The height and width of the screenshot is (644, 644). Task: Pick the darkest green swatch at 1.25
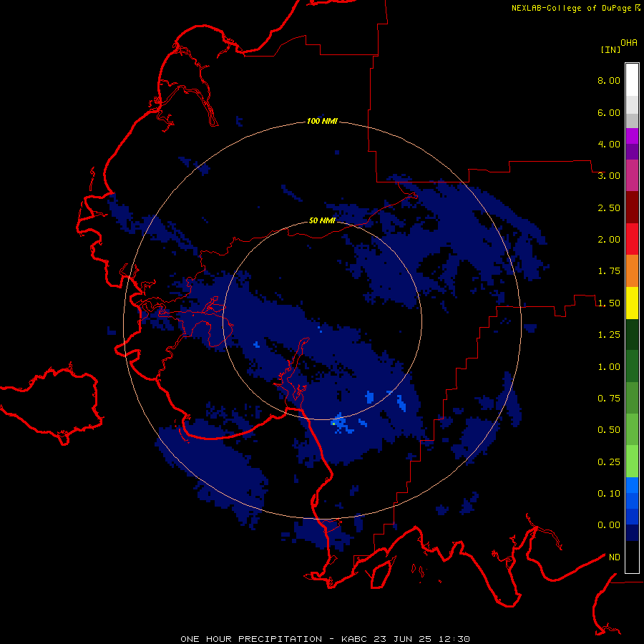click(632, 334)
